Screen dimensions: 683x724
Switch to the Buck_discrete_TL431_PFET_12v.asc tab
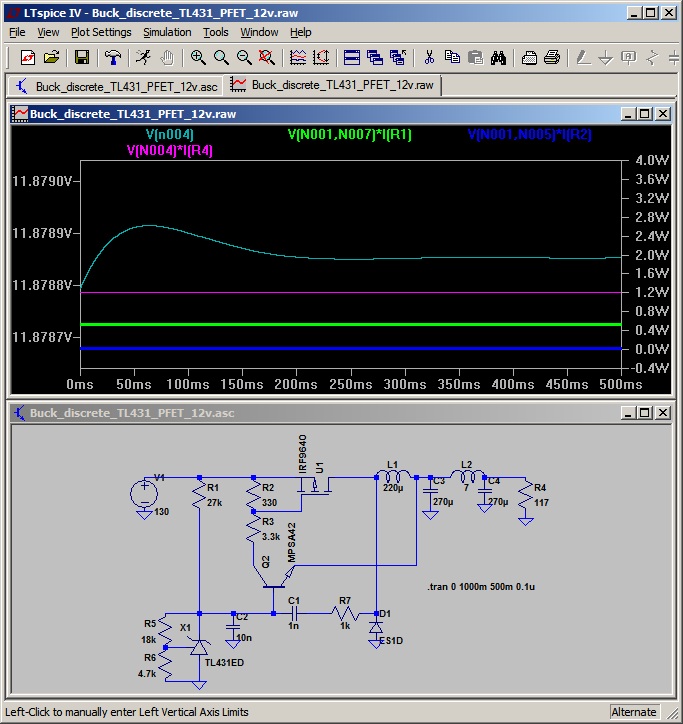coord(115,86)
